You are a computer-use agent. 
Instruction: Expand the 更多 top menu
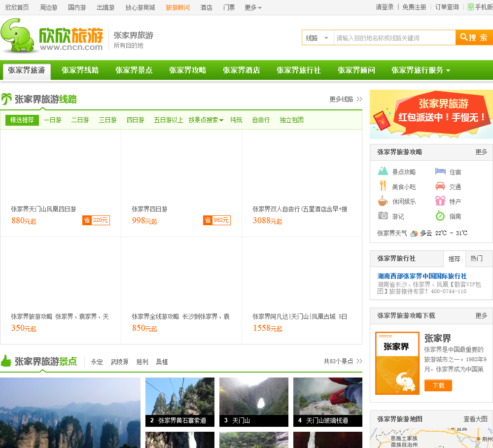point(253,7)
